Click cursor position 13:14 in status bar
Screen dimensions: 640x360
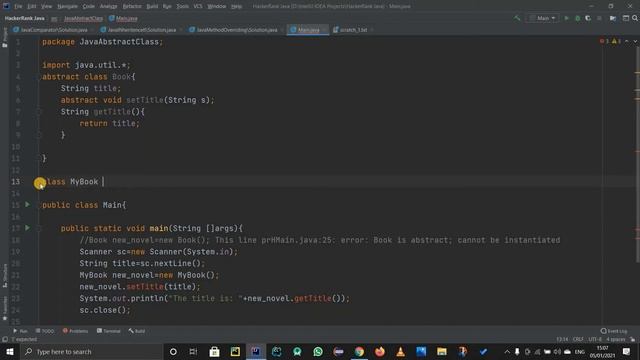click(562, 340)
